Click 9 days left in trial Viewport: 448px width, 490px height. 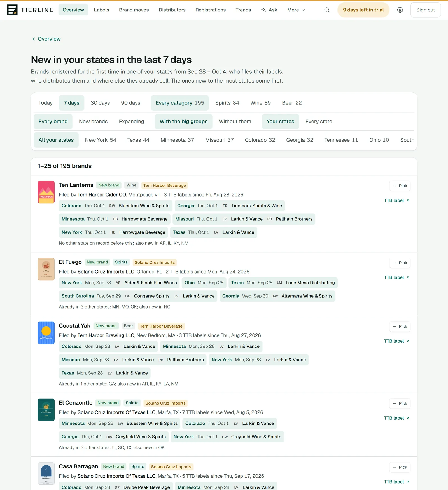(x=363, y=10)
